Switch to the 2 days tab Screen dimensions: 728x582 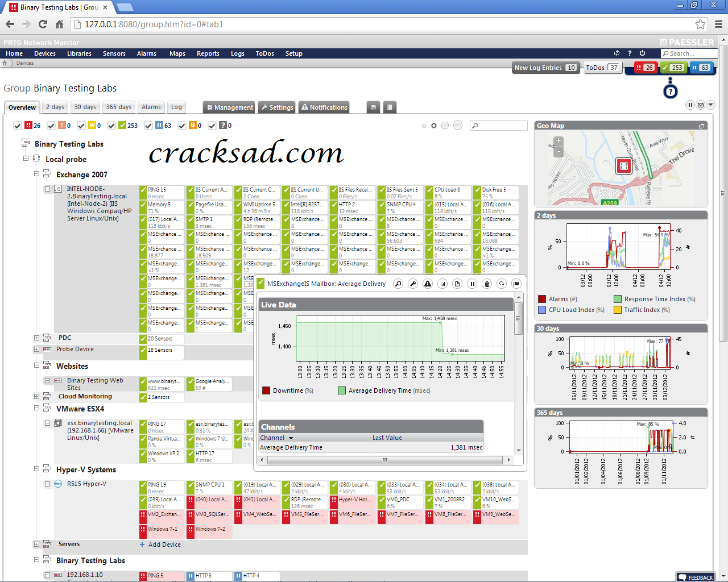pos(55,107)
